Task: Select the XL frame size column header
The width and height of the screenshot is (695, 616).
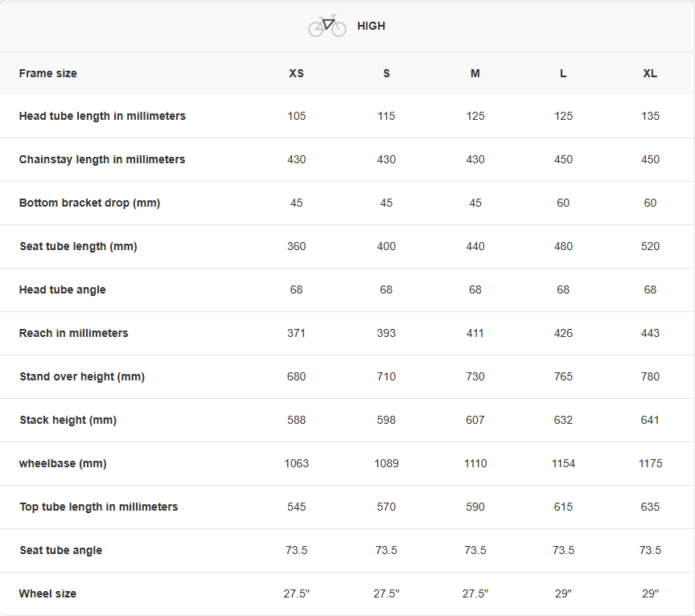Action: [x=650, y=73]
